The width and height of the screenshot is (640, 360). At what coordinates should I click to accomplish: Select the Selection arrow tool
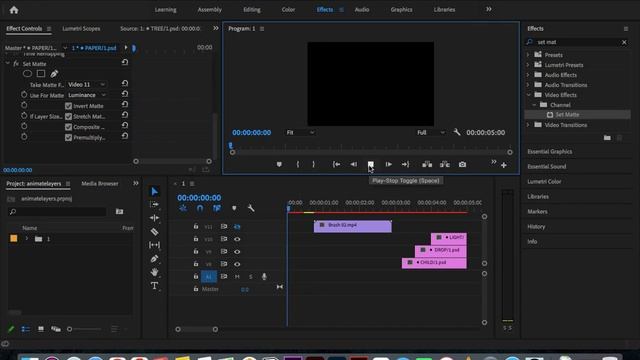click(154, 191)
